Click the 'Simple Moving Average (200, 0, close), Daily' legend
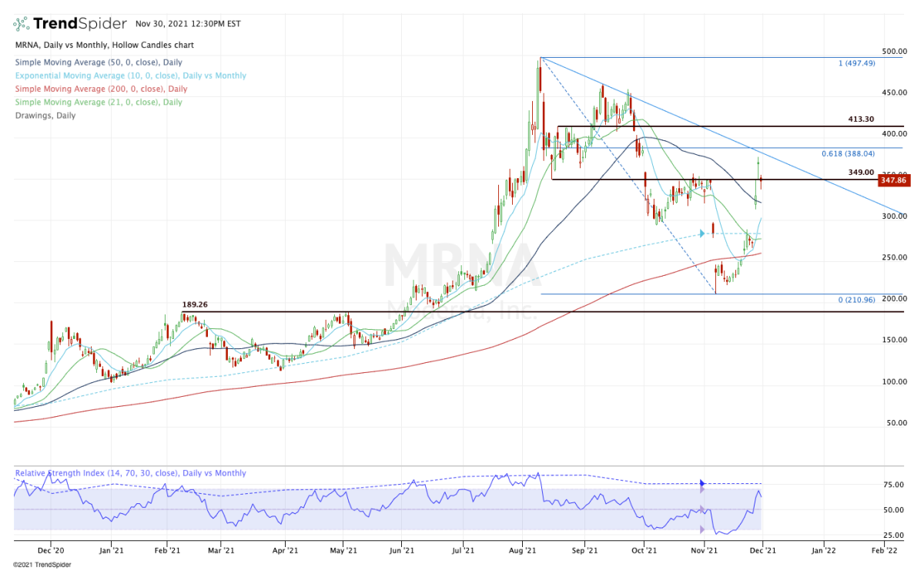This screenshot has width=924, height=571. [x=100, y=89]
